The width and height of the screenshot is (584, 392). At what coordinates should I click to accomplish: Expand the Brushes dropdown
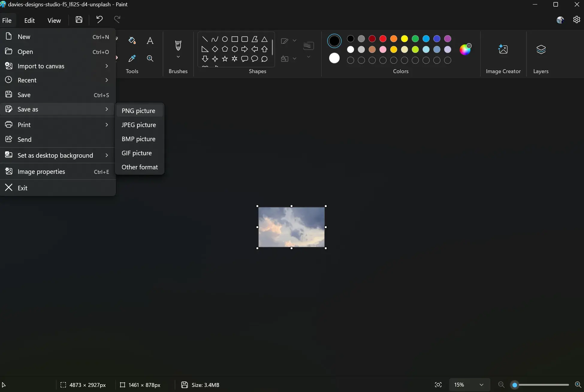[178, 56]
